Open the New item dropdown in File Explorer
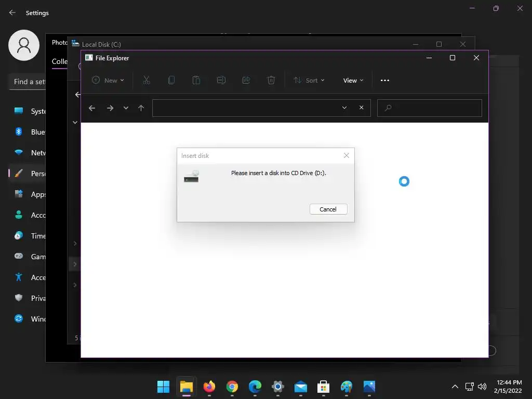The width and height of the screenshot is (532, 399). [108, 81]
